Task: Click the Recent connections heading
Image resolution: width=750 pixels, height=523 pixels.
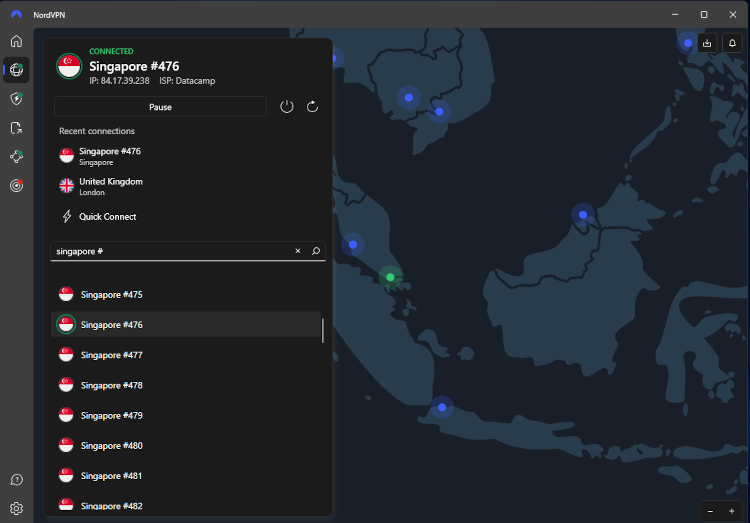Action: pyautogui.click(x=97, y=131)
